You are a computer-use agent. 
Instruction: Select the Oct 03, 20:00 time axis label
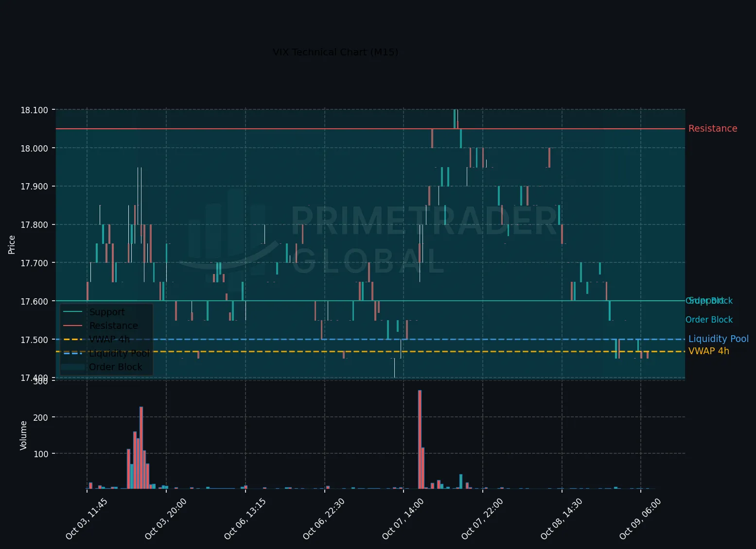[x=166, y=518]
